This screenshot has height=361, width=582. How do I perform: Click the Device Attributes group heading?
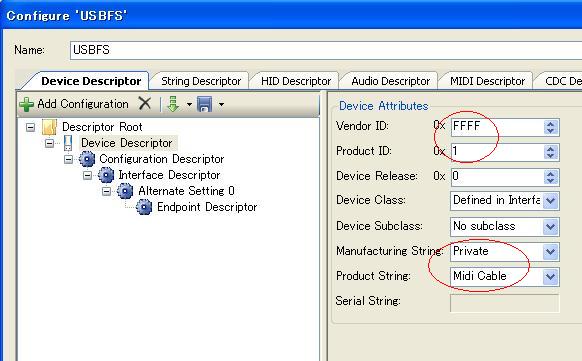(x=383, y=106)
